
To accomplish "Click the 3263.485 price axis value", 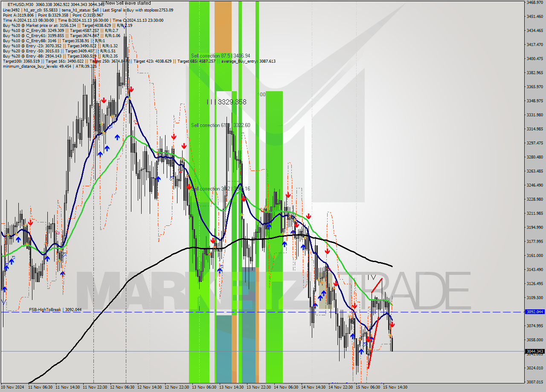I will click(x=535, y=171).
